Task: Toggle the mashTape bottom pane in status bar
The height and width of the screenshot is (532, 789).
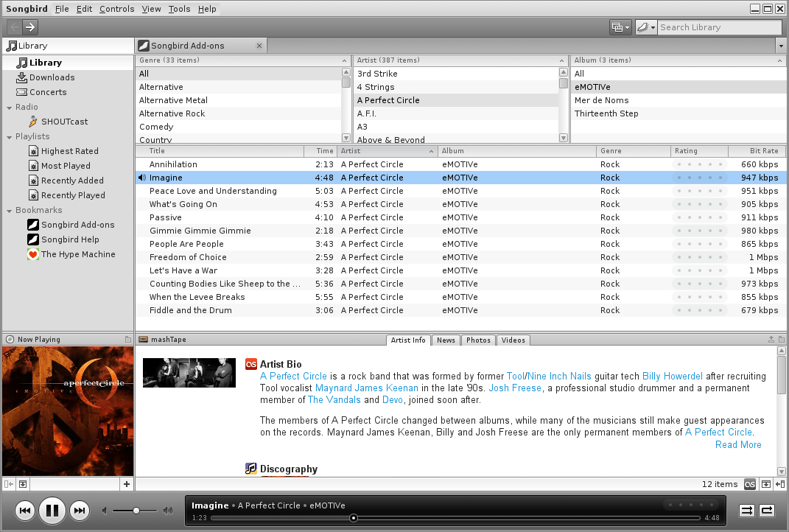Action: click(x=766, y=484)
